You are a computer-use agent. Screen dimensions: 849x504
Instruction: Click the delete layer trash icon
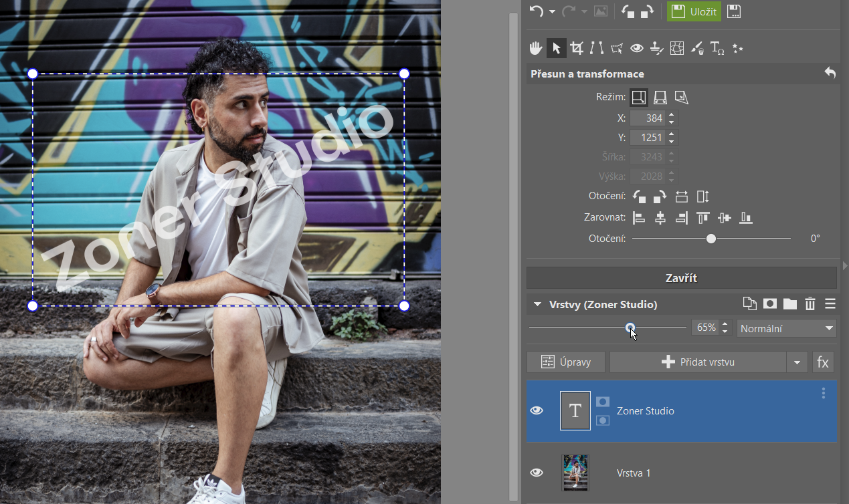[x=810, y=304]
